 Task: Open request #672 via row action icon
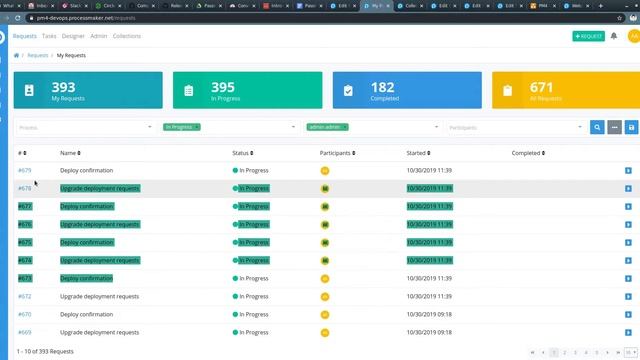[x=628, y=296]
